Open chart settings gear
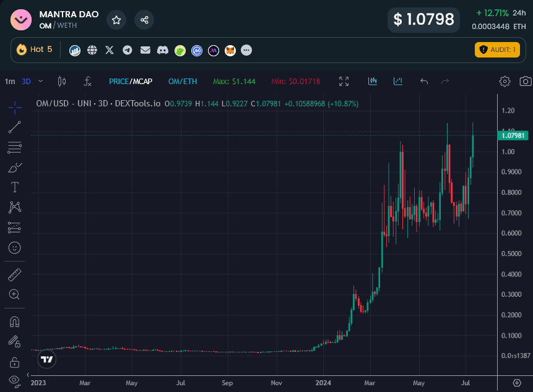The height and width of the screenshot is (392, 533). click(x=505, y=82)
